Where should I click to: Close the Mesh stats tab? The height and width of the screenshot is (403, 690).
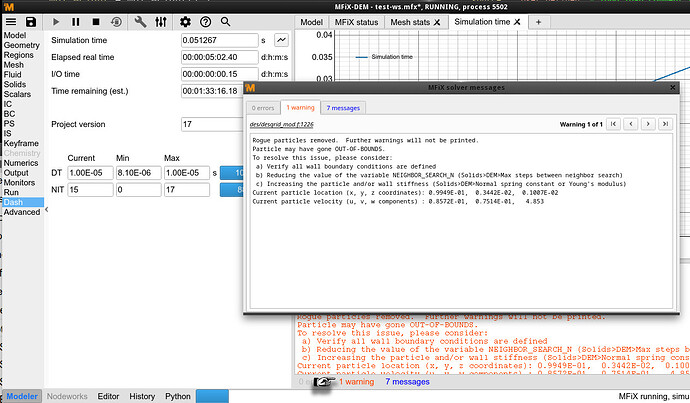click(x=437, y=22)
